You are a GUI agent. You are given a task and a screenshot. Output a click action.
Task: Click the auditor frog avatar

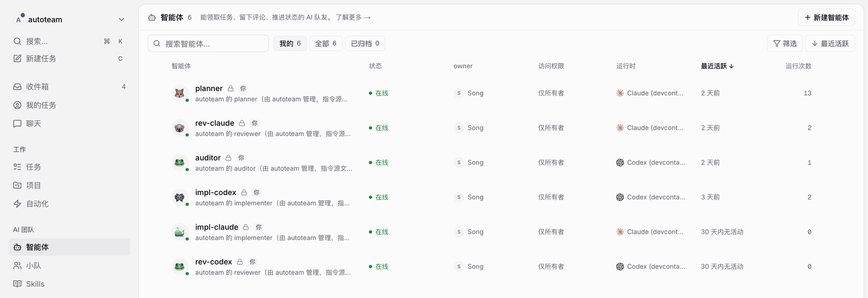[180, 163]
